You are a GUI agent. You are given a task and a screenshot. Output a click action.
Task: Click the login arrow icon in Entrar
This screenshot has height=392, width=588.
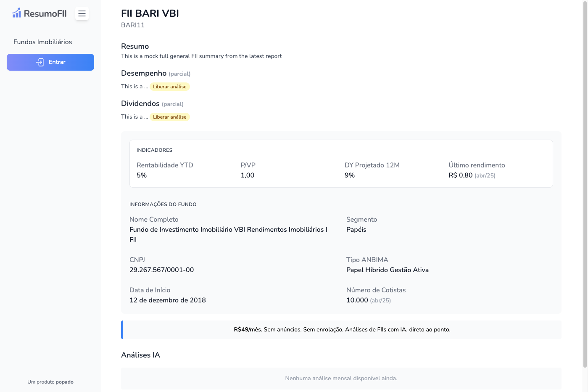pos(40,62)
